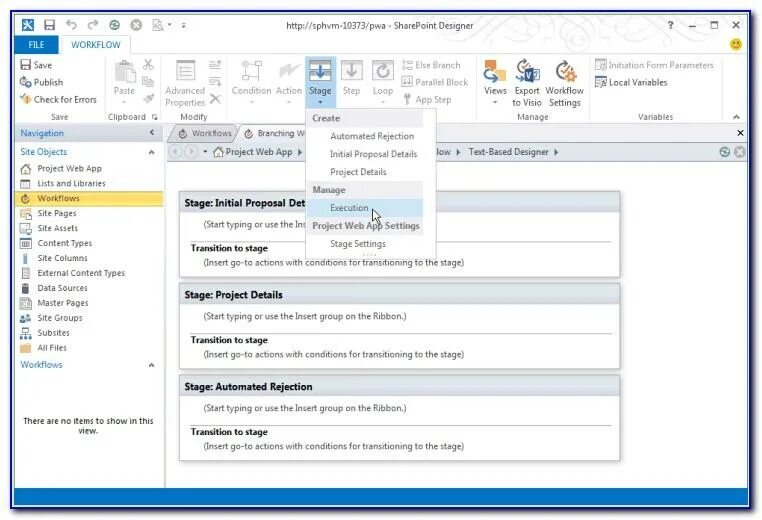Click the Condition ribbon button

[x=251, y=82]
